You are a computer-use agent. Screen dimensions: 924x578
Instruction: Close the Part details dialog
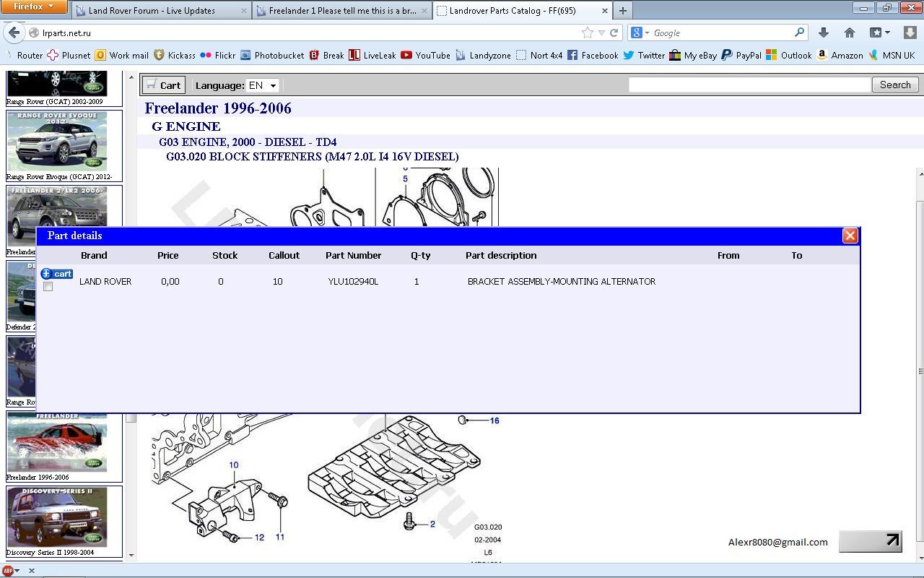click(x=850, y=236)
